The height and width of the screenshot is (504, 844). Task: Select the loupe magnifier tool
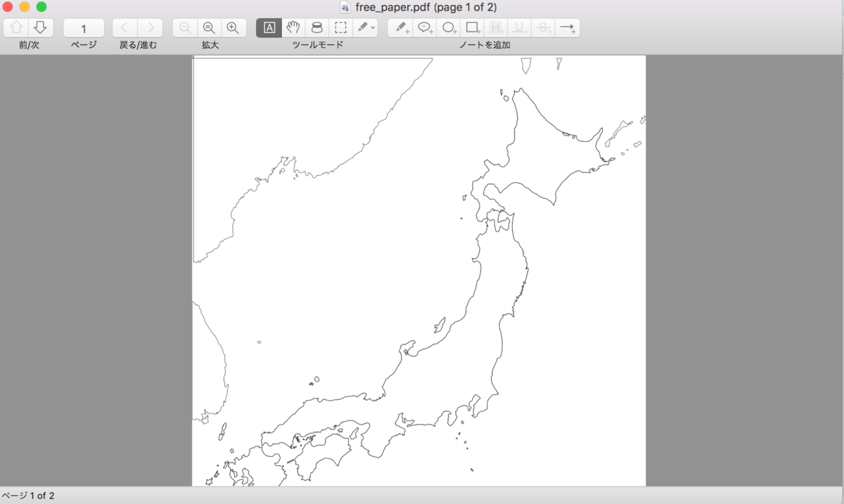point(316,27)
